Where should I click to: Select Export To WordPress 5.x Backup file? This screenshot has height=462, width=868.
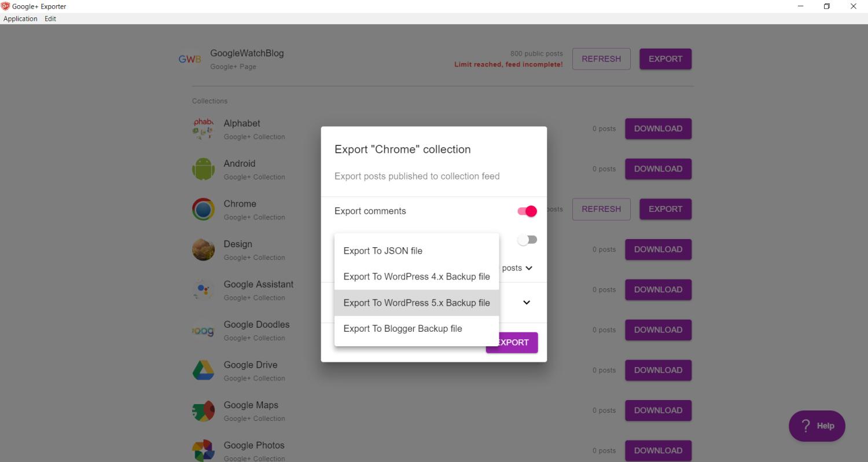[x=416, y=303]
